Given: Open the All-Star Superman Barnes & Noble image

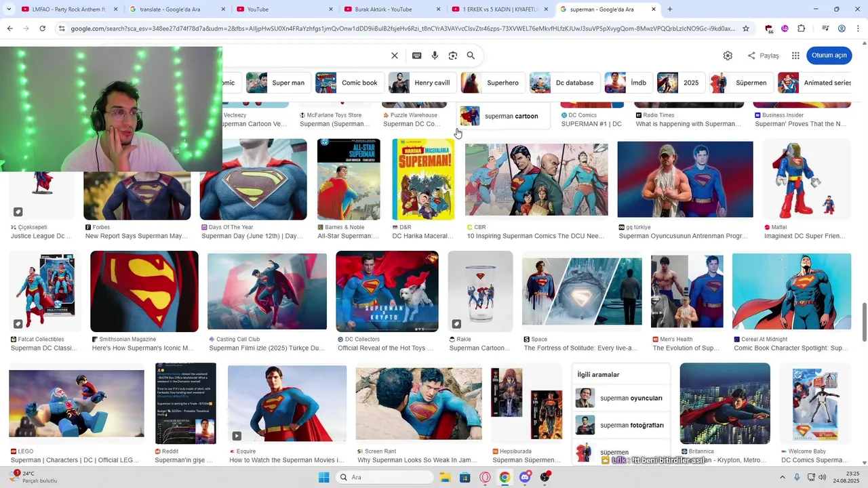Looking at the screenshot, I should (349, 180).
